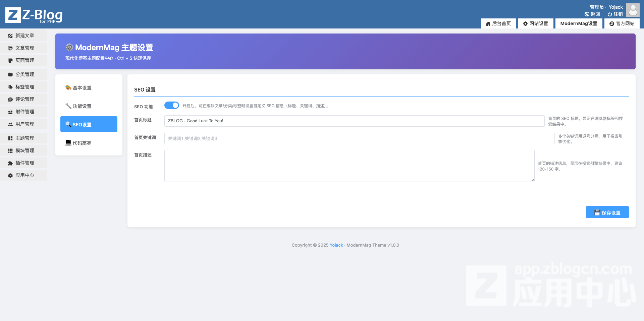Click the new article pencil icon
Viewport: 644px width, 321px height.
point(10,36)
